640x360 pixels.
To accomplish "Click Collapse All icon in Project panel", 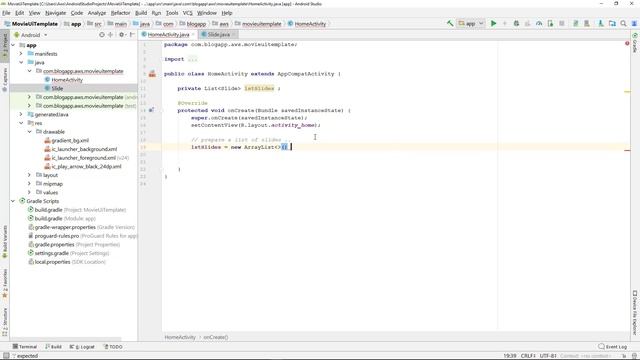I will coord(111,35).
